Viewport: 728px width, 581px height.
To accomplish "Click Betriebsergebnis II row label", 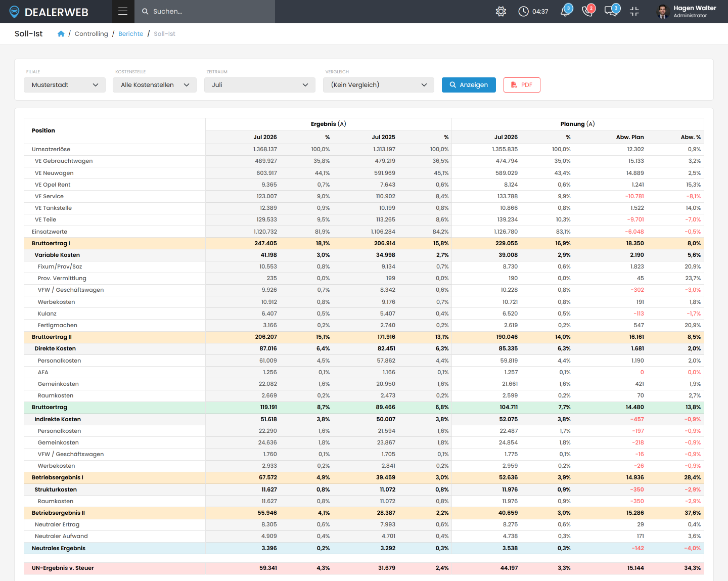I will [x=58, y=513].
